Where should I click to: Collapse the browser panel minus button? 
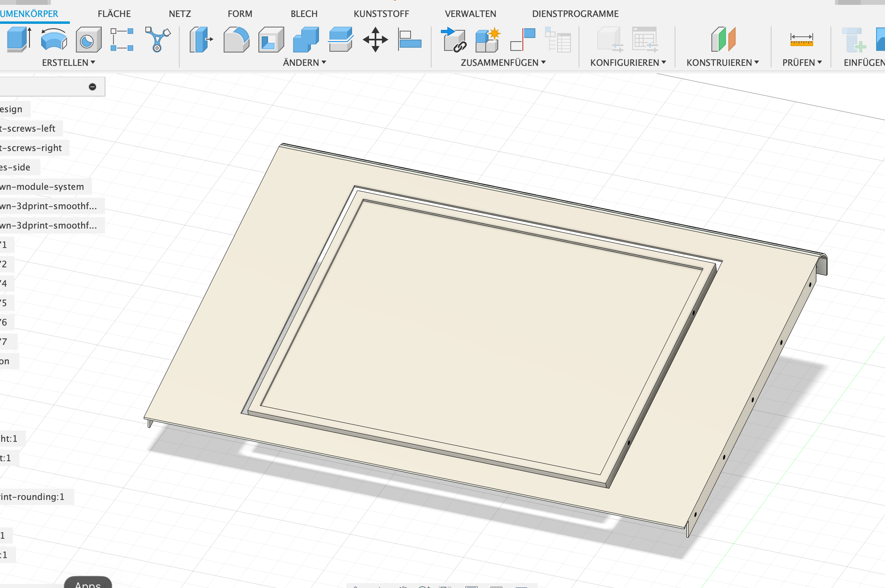coord(92,87)
